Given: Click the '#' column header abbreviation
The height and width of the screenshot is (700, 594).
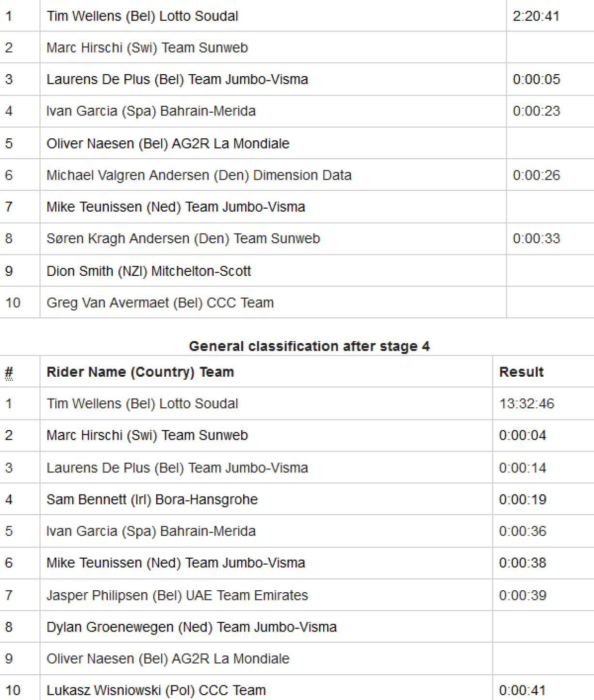Looking at the screenshot, I should coord(9,372).
